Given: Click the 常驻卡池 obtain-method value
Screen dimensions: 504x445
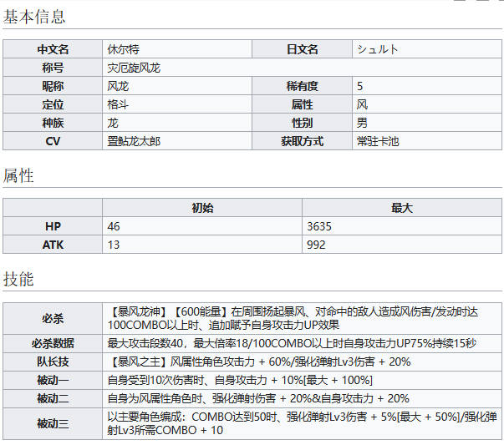Looking at the screenshot, I should [x=378, y=141].
